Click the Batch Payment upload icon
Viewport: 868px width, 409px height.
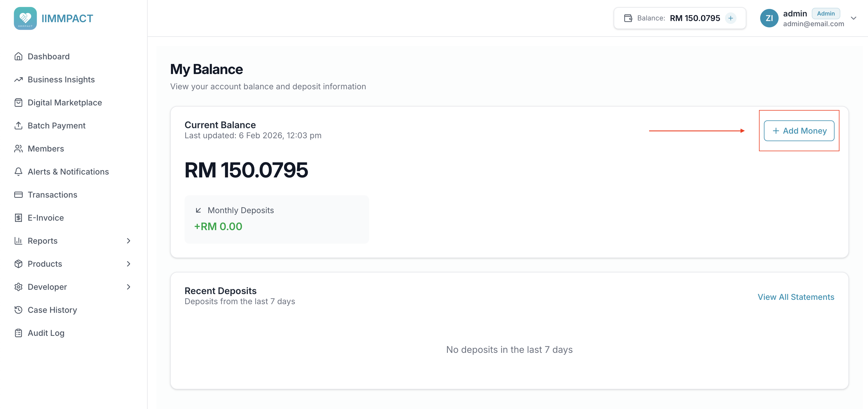tap(18, 126)
